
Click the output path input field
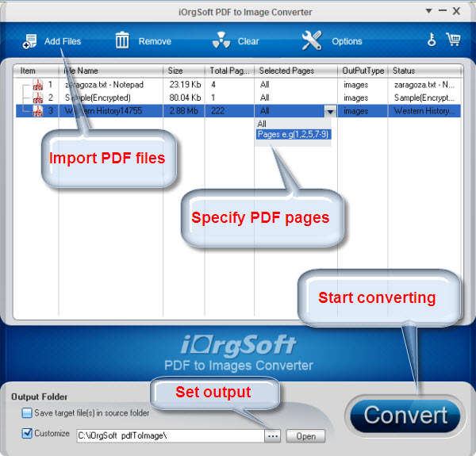(x=171, y=436)
